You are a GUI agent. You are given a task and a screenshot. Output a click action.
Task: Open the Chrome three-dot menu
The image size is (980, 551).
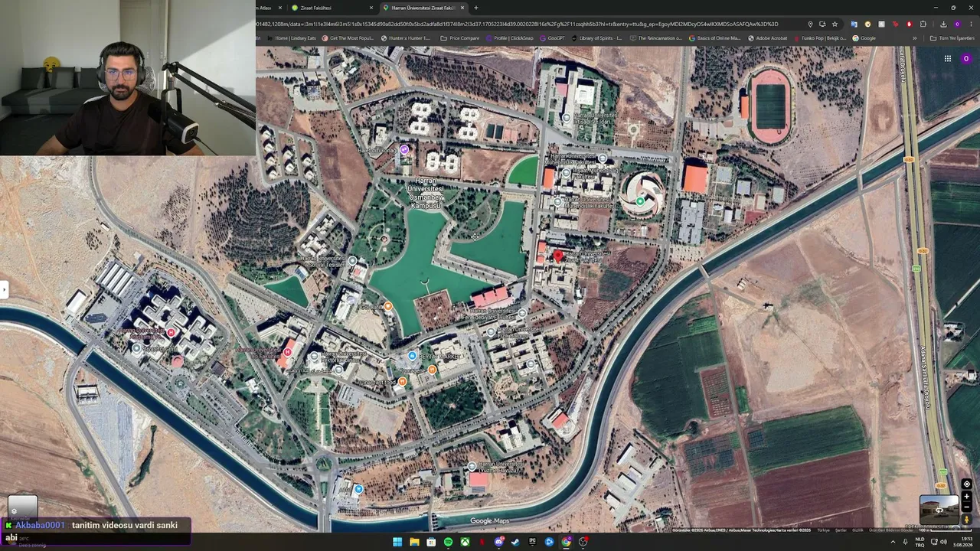click(970, 24)
